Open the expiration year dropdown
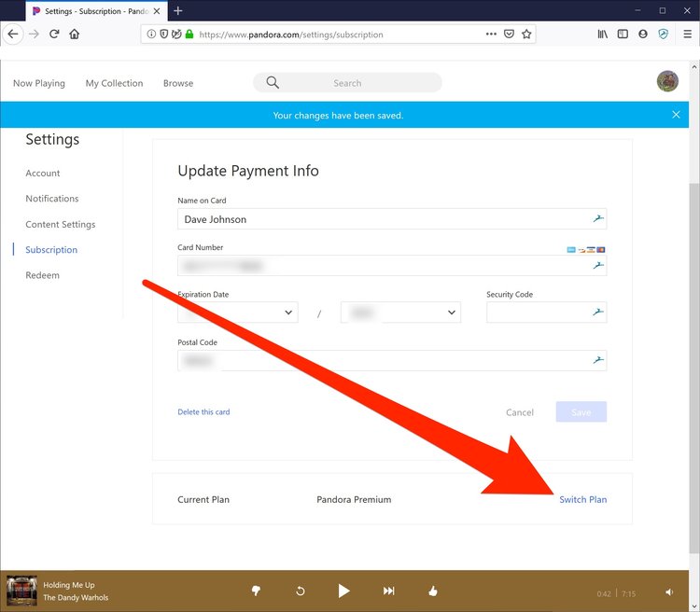700x612 pixels. 400,312
